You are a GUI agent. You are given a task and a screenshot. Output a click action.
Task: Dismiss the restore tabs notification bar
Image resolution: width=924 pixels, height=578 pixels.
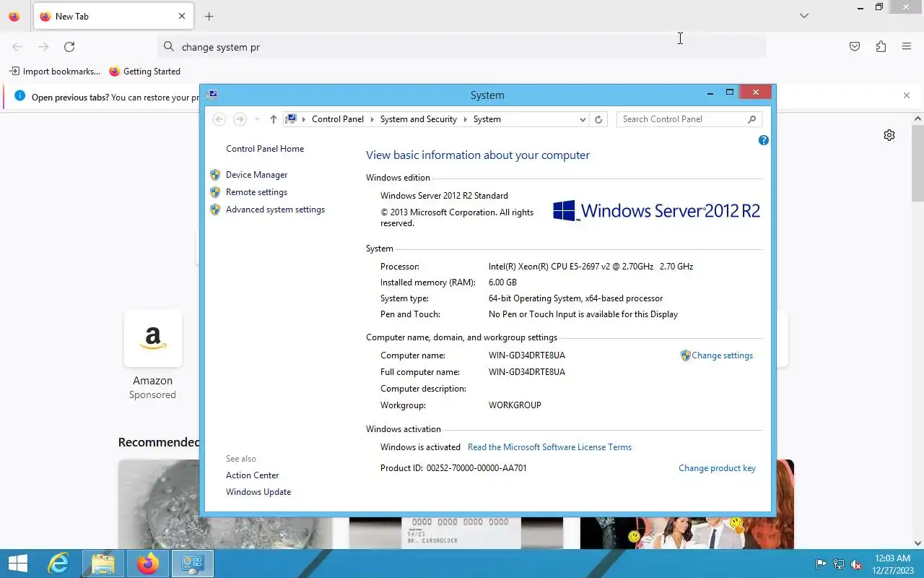(907, 95)
